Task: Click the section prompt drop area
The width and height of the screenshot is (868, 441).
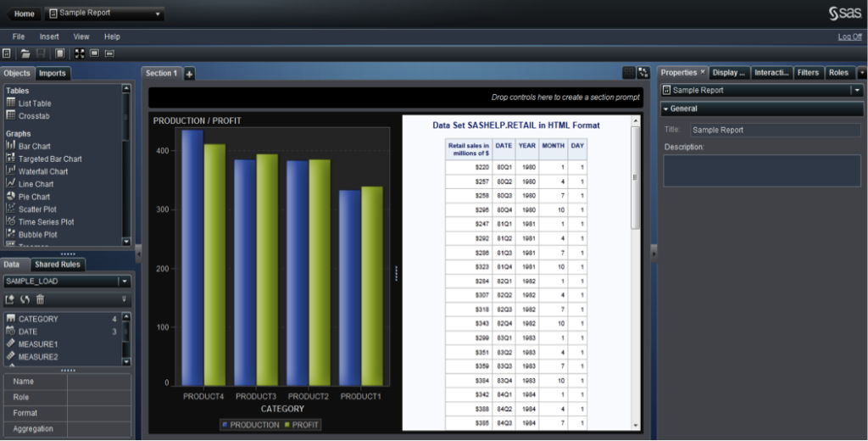Action: click(396, 98)
